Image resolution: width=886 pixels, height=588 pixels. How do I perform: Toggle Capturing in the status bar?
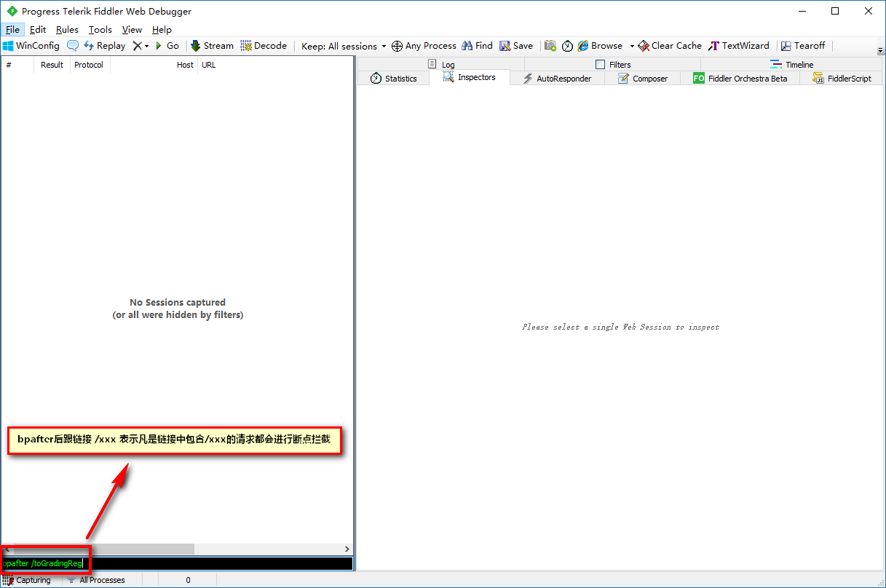27,580
